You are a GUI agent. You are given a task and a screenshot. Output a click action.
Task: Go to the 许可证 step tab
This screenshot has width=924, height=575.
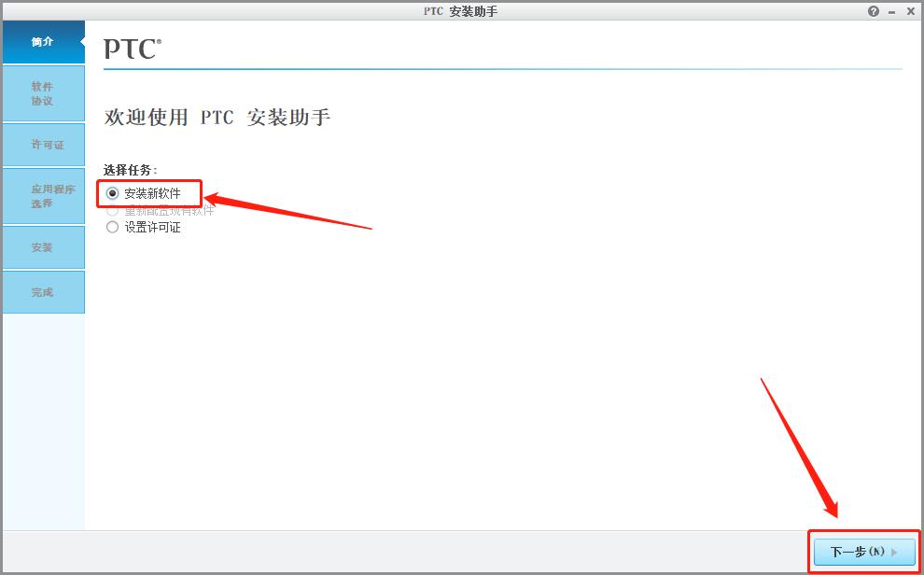tap(43, 145)
